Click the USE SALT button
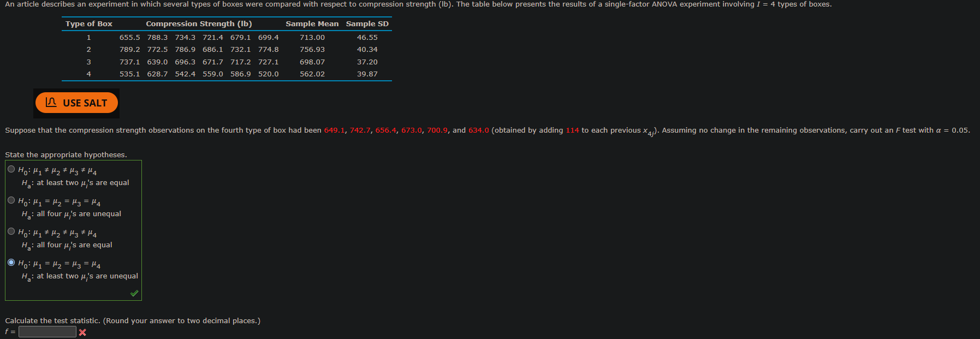980x339 pixels. (76, 103)
